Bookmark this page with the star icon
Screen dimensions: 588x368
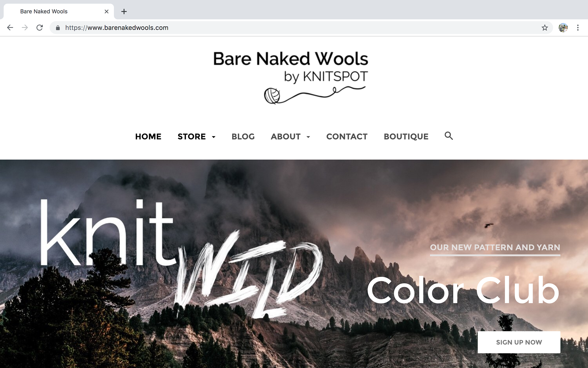tap(545, 28)
